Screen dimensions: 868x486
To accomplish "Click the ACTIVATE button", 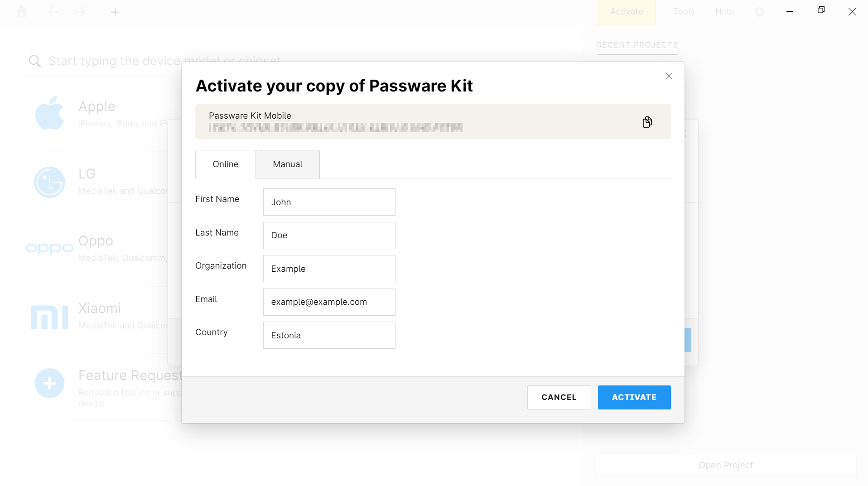I will [634, 397].
